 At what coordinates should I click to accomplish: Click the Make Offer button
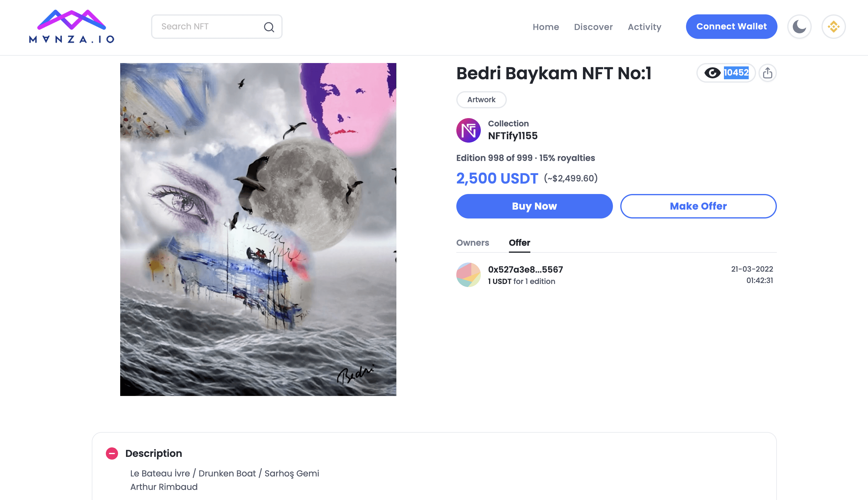(x=698, y=206)
